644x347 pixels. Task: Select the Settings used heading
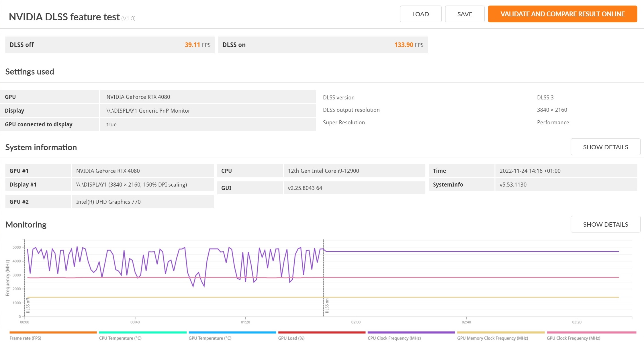coord(30,72)
